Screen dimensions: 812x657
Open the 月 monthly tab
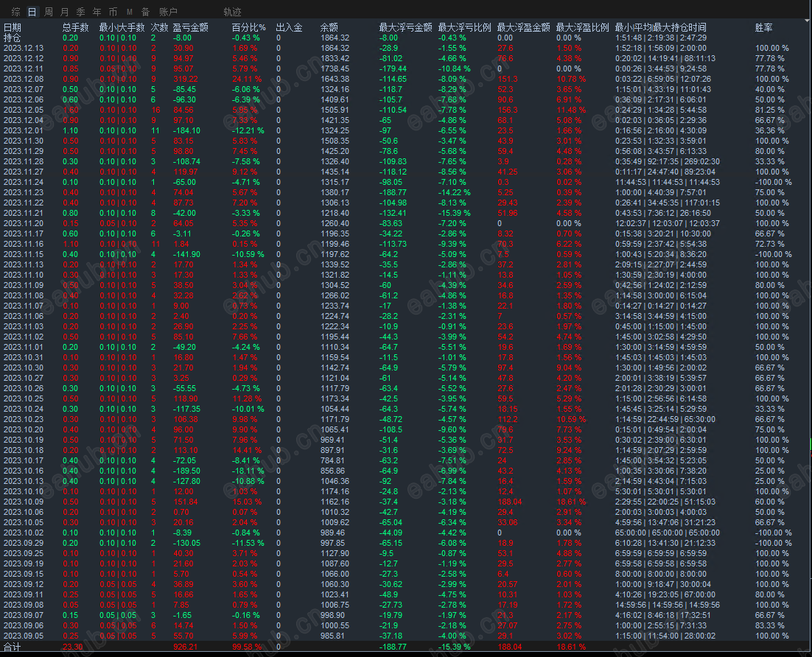65,11
